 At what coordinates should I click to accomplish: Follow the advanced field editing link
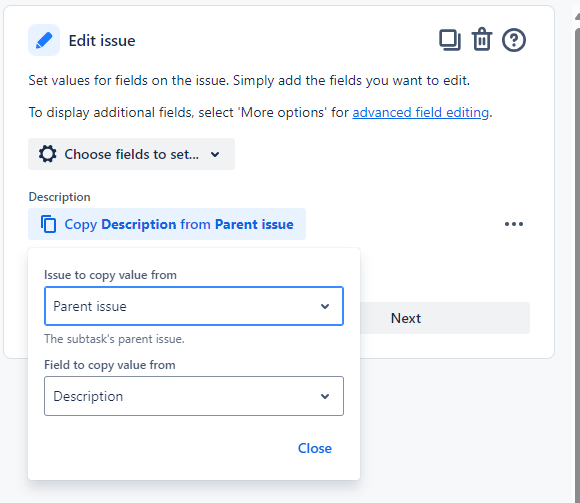(x=421, y=112)
